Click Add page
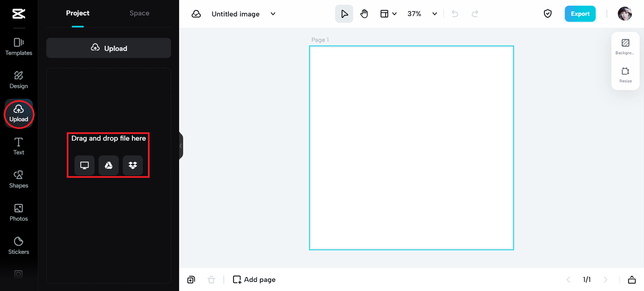 tap(254, 279)
